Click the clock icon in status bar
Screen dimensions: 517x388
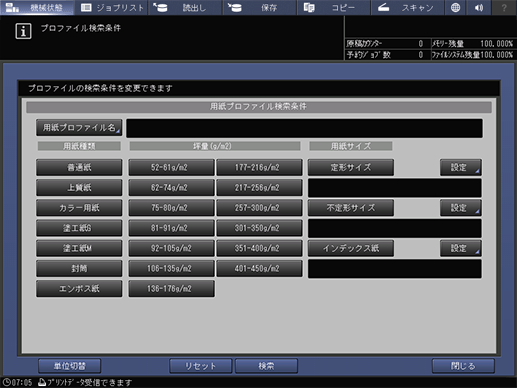point(6,382)
